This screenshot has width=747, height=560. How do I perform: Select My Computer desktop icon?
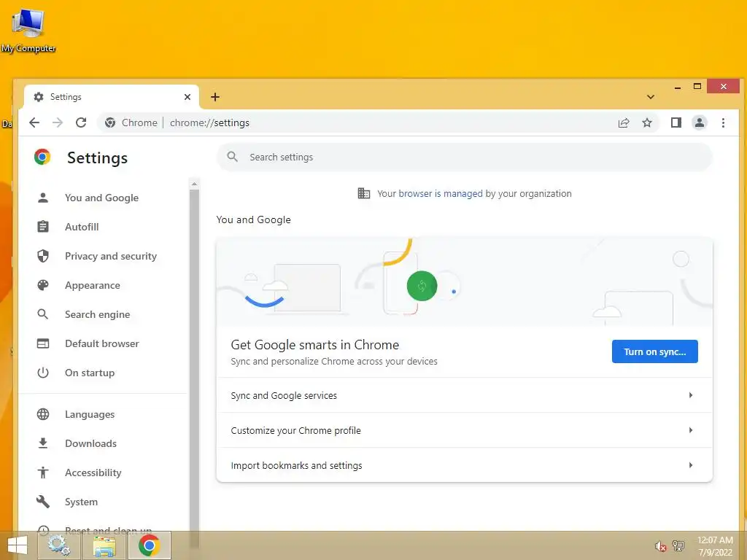click(x=28, y=30)
